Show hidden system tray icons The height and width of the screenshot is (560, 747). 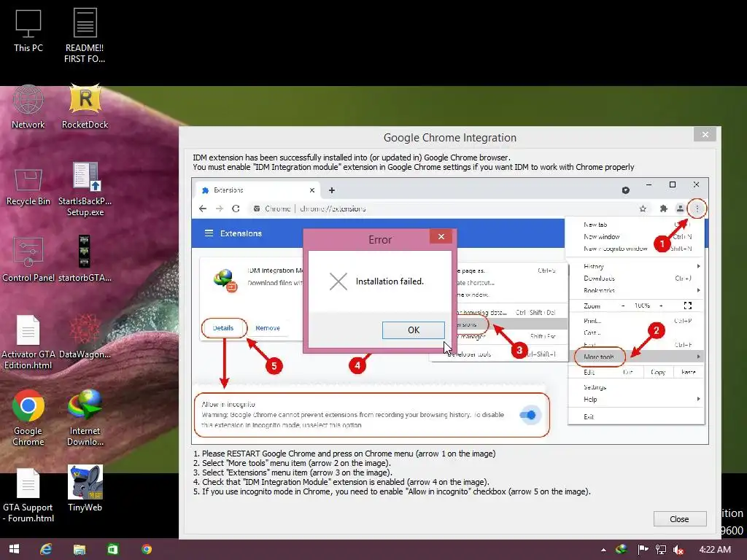(603, 550)
